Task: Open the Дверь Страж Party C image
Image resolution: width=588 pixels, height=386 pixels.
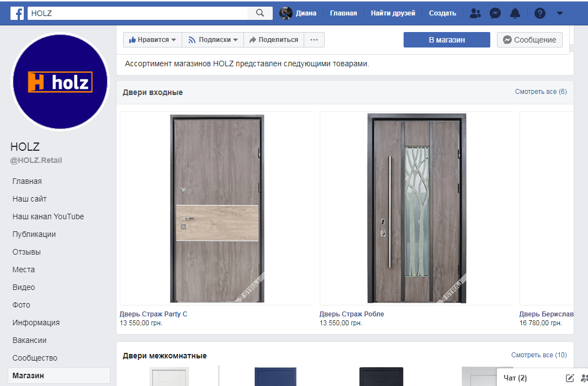Action: pyautogui.click(x=217, y=209)
